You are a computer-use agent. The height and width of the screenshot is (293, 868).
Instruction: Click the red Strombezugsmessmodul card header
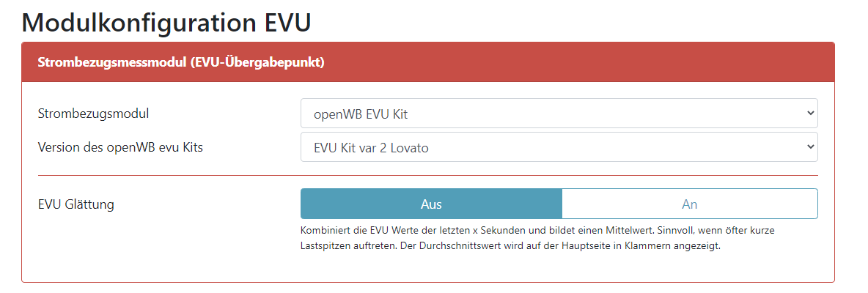[428, 62]
